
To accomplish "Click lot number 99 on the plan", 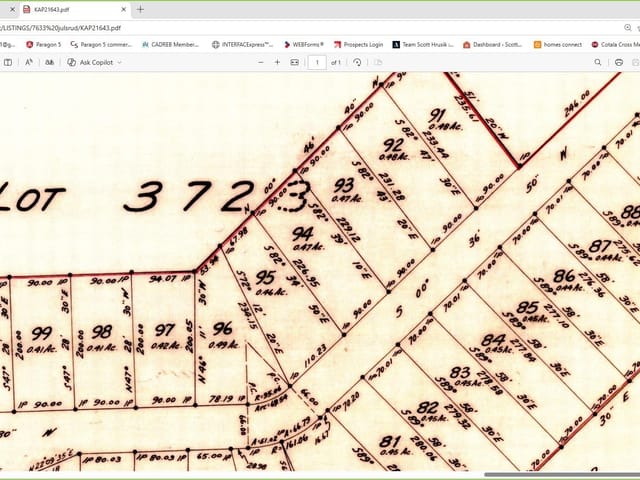I will pos(42,333).
